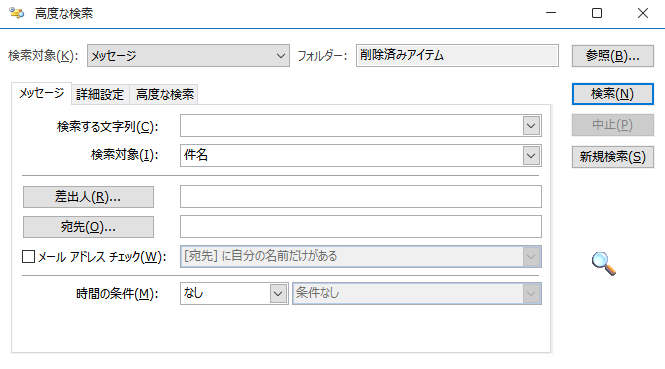Click the 差出人 text input field
Viewport: 665px width, 369px height.
click(360, 196)
